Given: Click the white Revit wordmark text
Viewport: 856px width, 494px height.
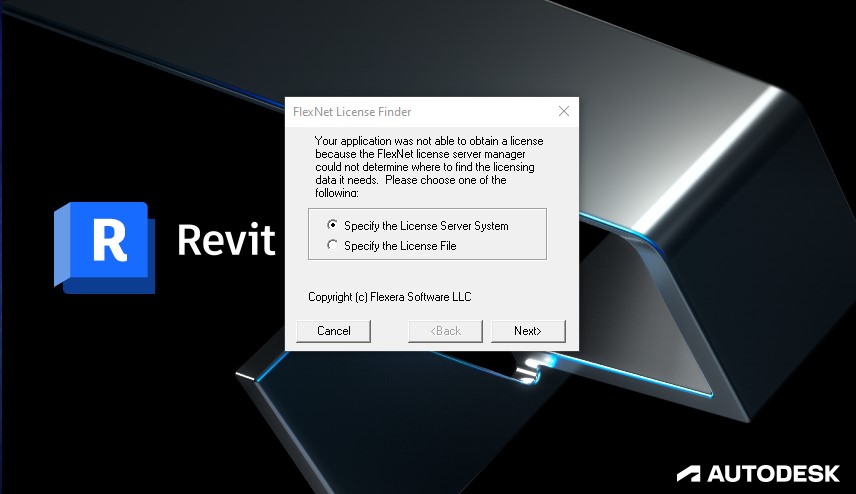Looking at the screenshot, I should click(225, 240).
